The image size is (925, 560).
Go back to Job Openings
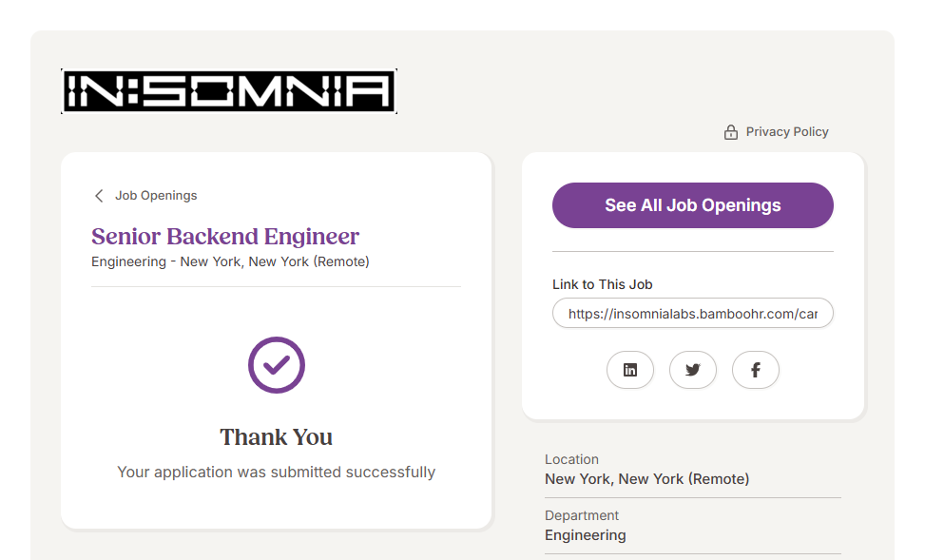pos(156,196)
